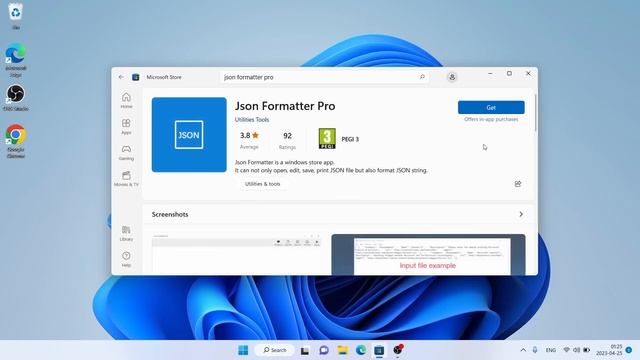Image resolution: width=640 pixels, height=360 pixels.
Task: Focus the Store search field
Action: [x=324, y=77]
